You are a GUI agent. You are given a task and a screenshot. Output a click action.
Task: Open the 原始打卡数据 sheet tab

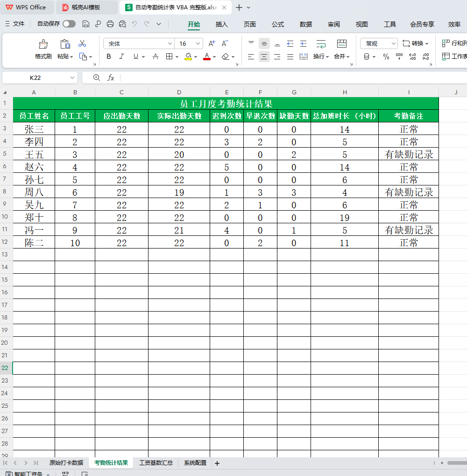(x=66, y=462)
